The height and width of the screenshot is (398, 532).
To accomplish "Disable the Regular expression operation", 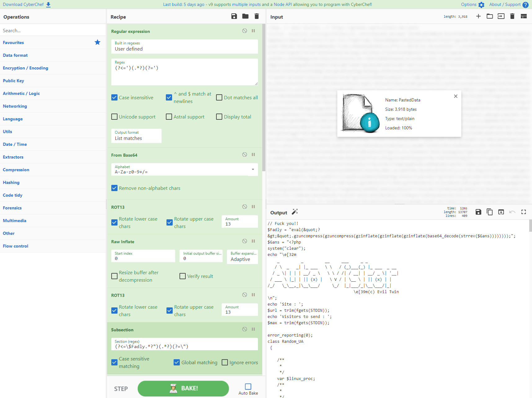I will click(245, 31).
